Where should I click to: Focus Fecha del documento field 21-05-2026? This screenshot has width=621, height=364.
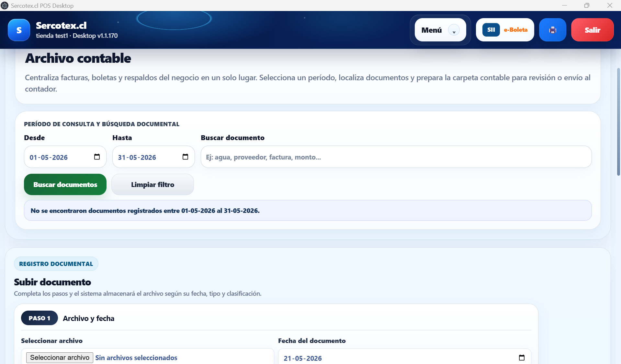click(x=404, y=357)
